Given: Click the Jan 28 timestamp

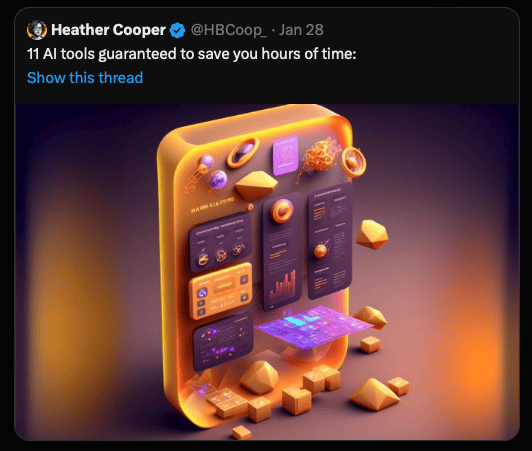Looking at the screenshot, I should click(301, 30).
